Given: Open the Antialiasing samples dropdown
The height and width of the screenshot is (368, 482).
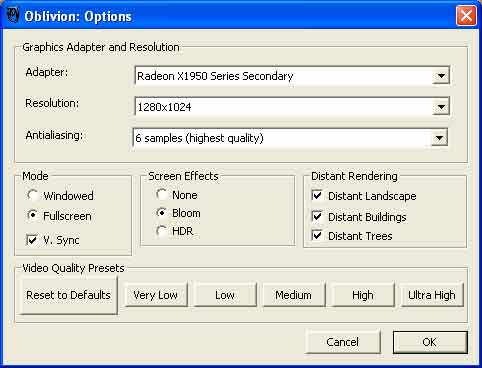Looking at the screenshot, I should [439, 138].
